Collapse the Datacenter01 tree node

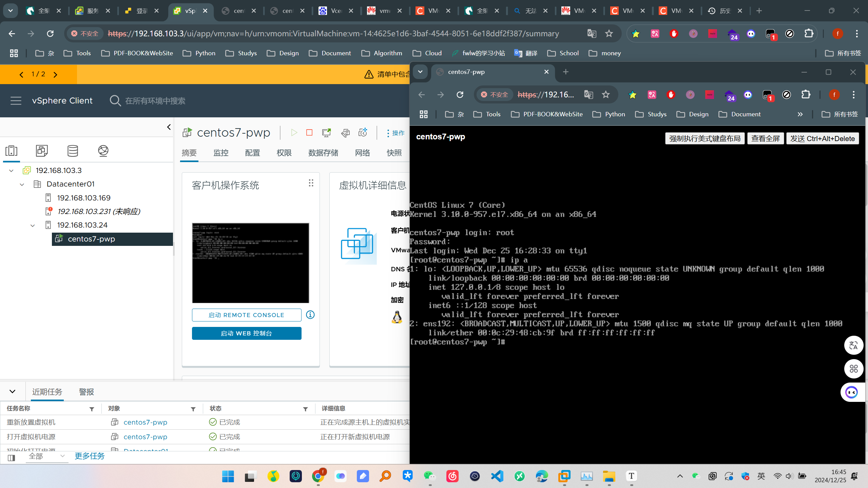22,184
